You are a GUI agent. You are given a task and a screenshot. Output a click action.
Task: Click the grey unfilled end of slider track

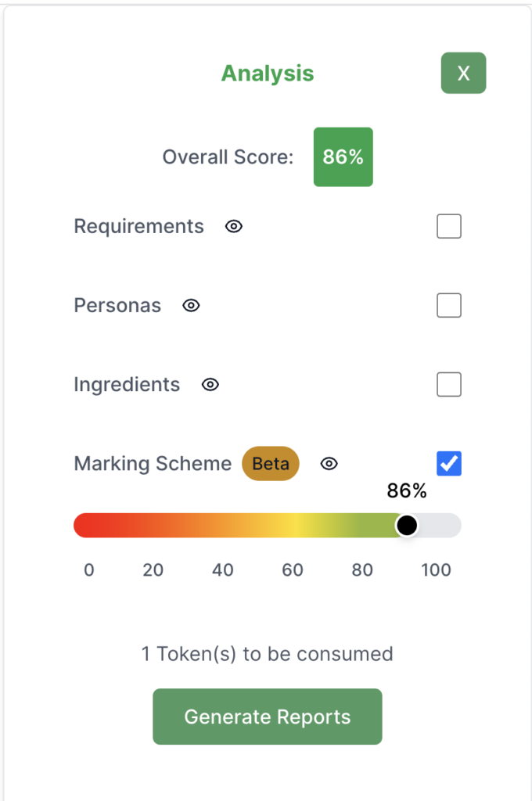pyautogui.click(x=442, y=526)
